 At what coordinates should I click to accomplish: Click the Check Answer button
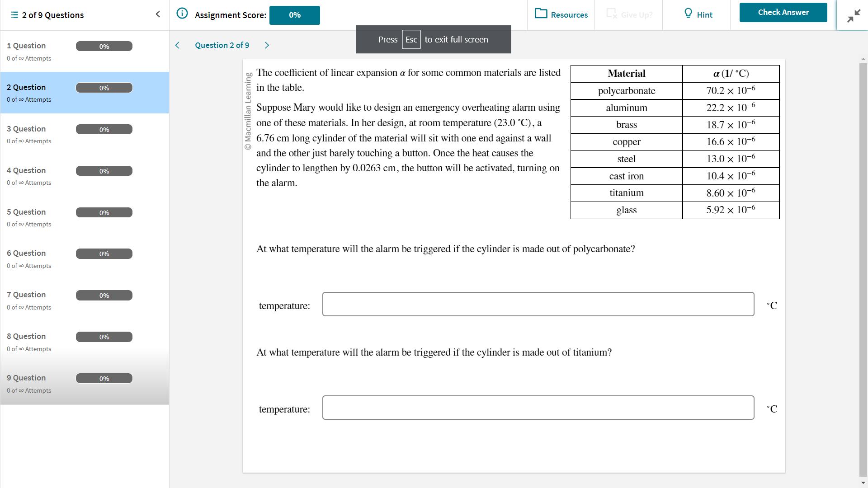pos(783,12)
